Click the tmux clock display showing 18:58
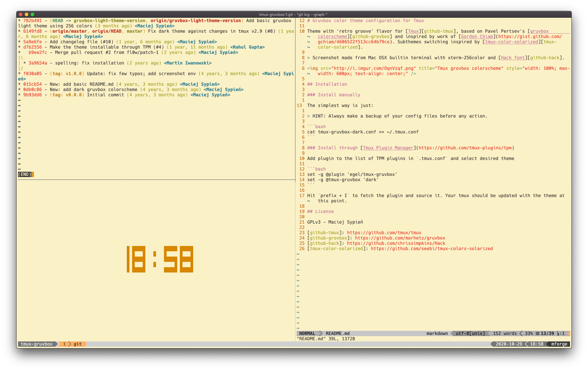Screen dimensions: 588x370 point(160,259)
